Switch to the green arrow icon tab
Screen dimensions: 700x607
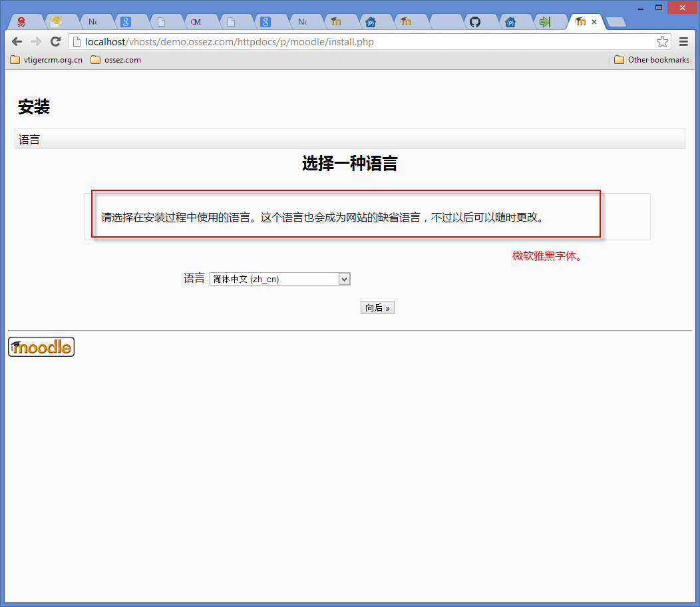tap(545, 22)
